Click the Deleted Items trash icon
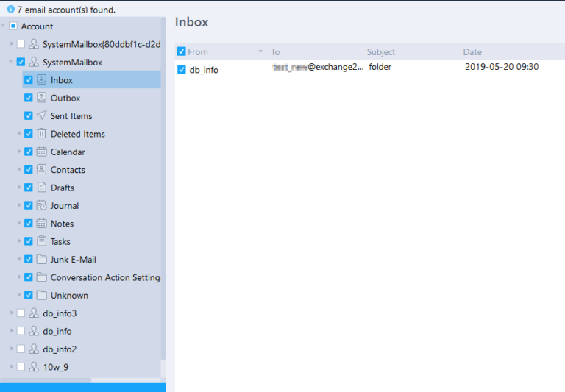This screenshot has height=392, width=565. click(41, 134)
